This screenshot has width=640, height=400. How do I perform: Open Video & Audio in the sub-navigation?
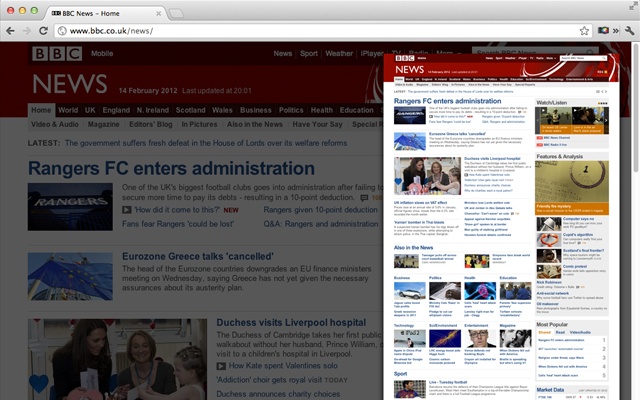(55, 124)
